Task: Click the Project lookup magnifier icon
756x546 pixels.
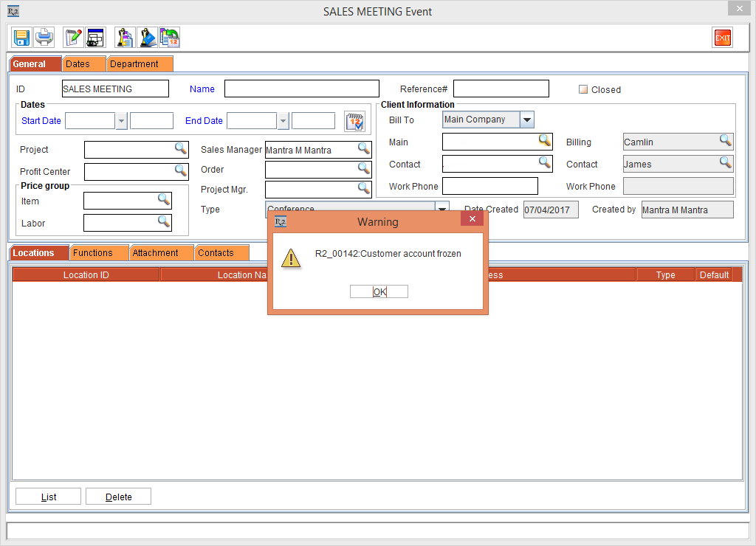Action: pyautogui.click(x=181, y=149)
